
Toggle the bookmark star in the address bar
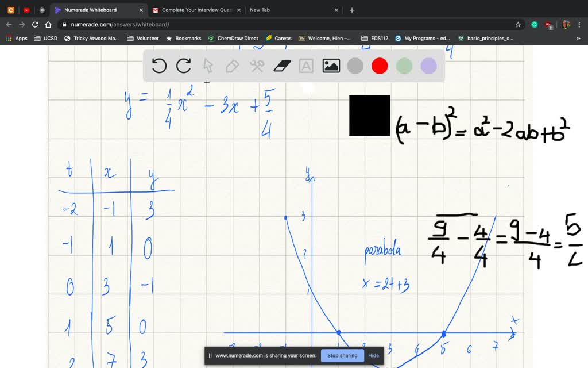click(517, 25)
